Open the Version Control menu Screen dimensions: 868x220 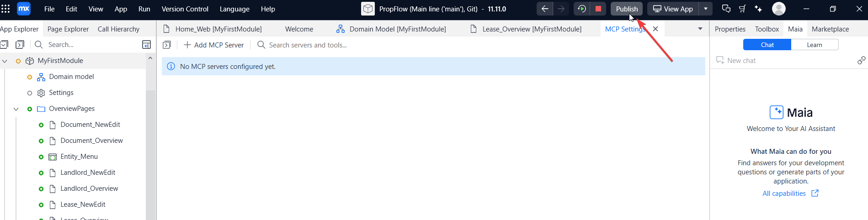tap(185, 9)
